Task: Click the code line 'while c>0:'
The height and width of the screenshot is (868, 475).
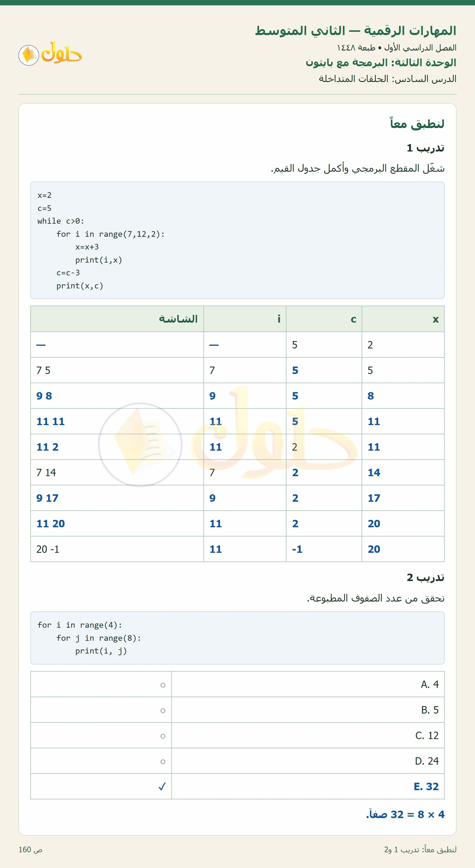Action: coord(61,221)
